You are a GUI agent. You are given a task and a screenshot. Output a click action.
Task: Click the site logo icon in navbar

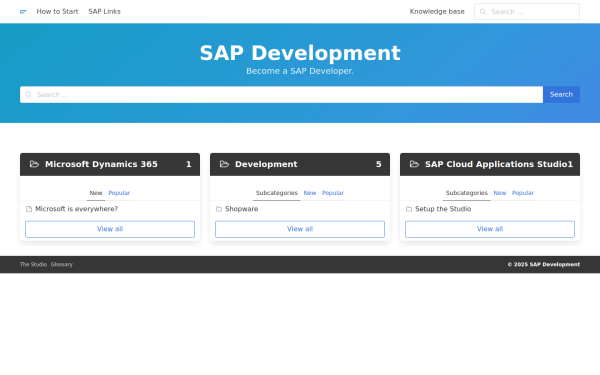[x=23, y=12]
